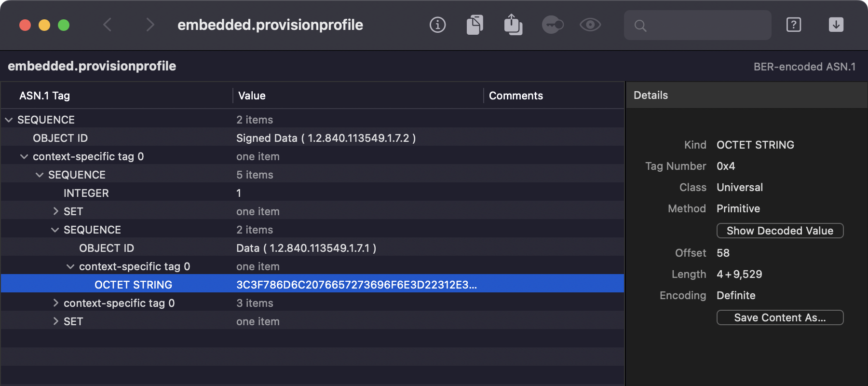Click the search field in toolbar
The width and height of the screenshot is (868, 386).
pyautogui.click(x=704, y=25)
